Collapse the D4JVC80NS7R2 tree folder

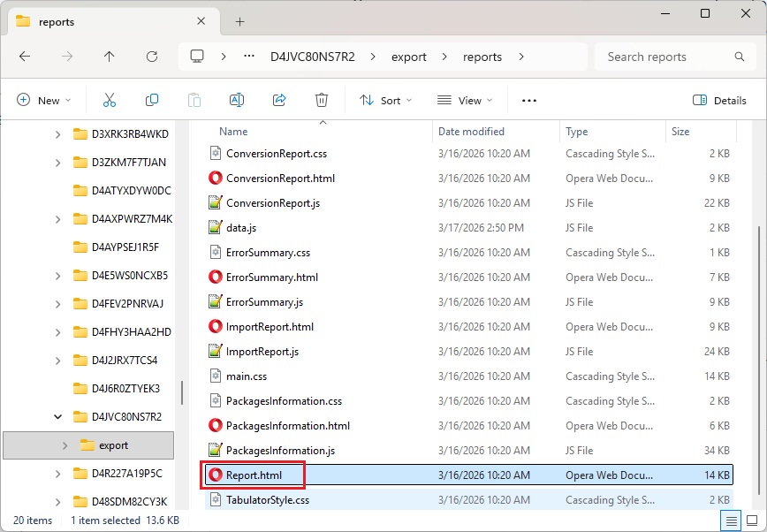[58, 417]
